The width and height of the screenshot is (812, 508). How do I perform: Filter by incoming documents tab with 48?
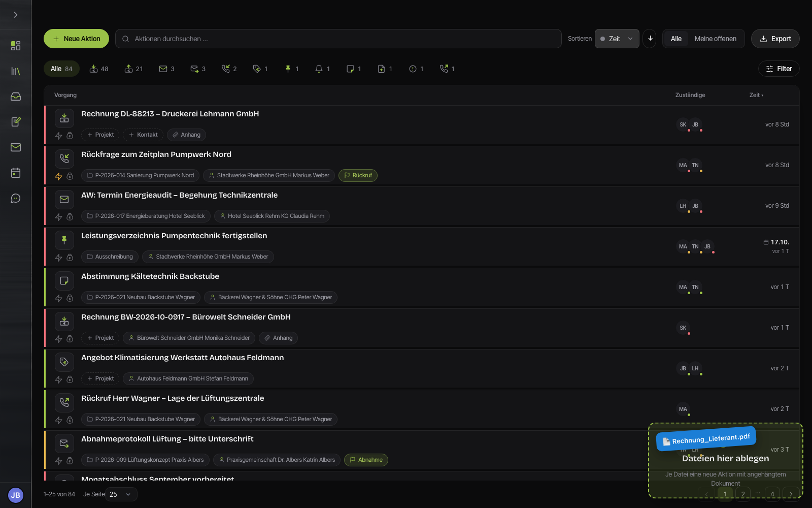99,69
